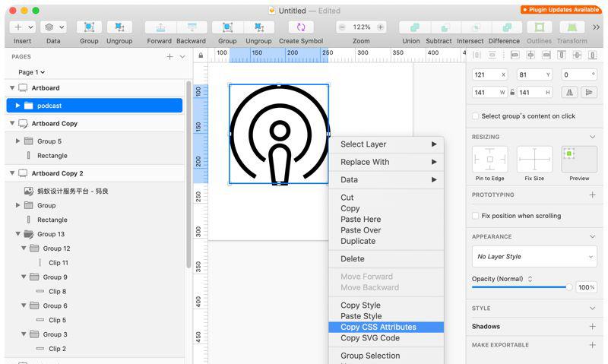Zoom out with the minus button
608x364 pixels.
(342, 27)
